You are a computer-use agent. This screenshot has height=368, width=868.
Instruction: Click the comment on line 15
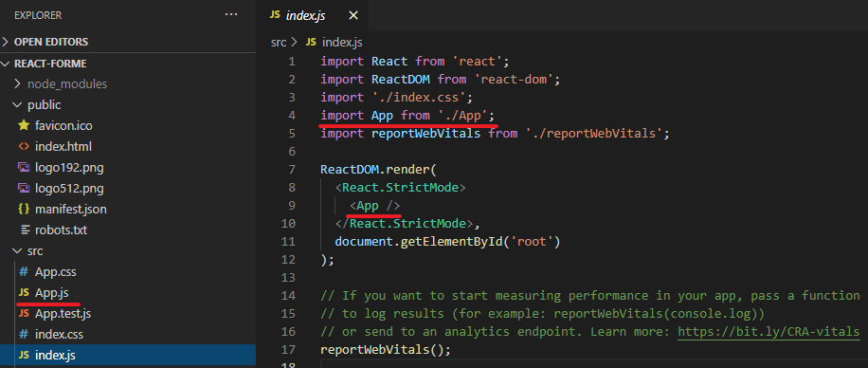(542, 314)
